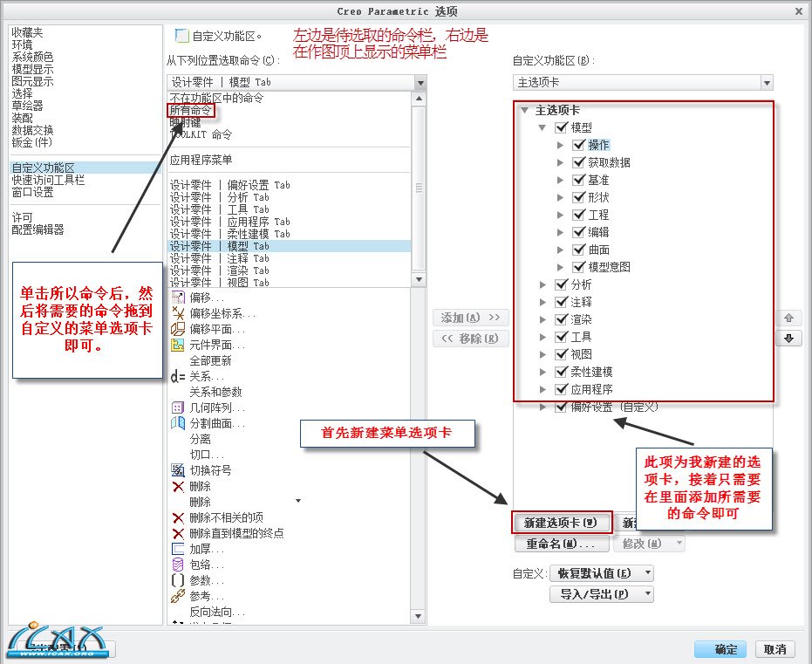Move selected item down with arrow button
The height and width of the screenshot is (664, 812).
788,339
